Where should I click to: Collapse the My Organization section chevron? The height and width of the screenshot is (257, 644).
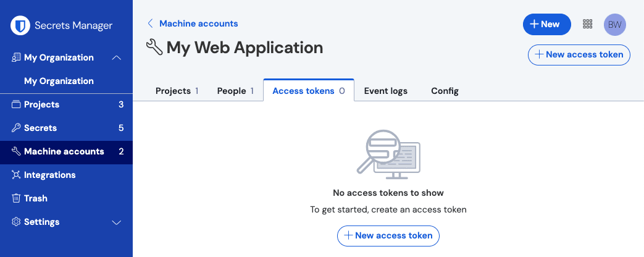click(x=117, y=58)
